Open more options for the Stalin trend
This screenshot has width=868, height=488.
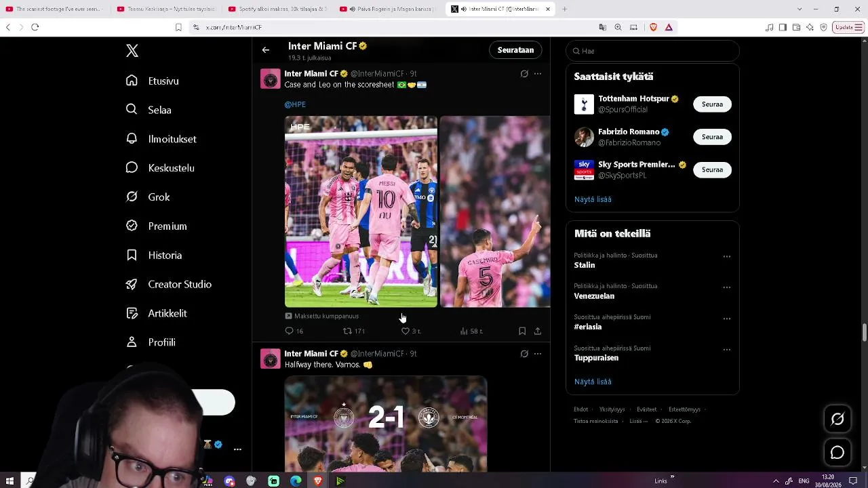coord(727,257)
